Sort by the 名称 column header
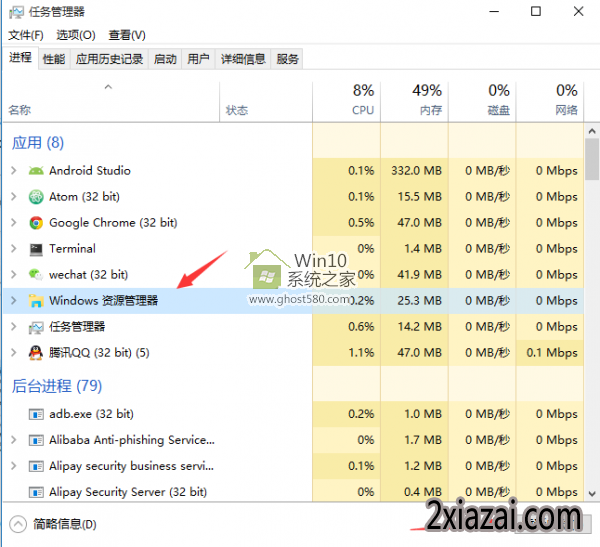 [x=111, y=102]
